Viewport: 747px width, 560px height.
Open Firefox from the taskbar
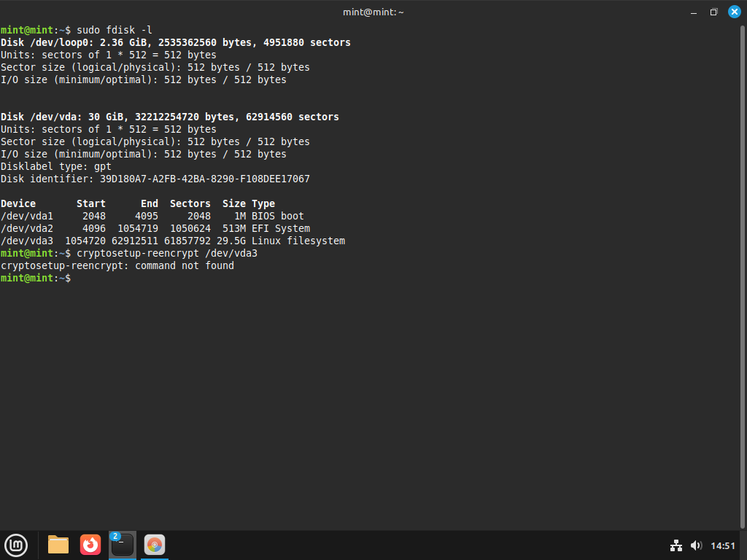click(90, 545)
